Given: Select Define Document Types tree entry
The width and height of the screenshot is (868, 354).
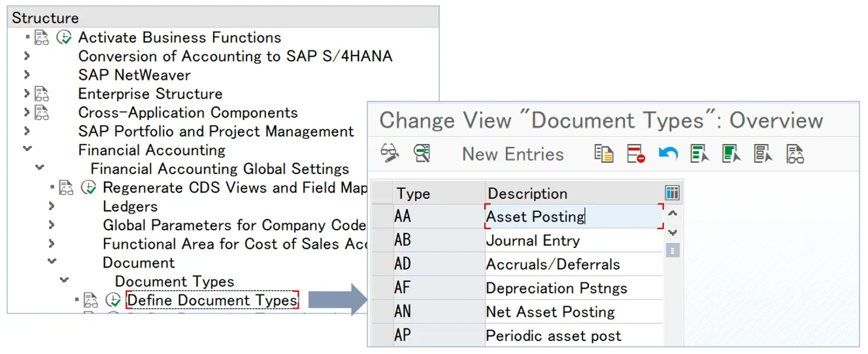Looking at the screenshot, I should [x=212, y=300].
